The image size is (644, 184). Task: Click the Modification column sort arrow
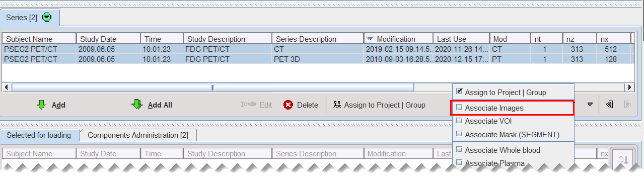click(x=370, y=39)
